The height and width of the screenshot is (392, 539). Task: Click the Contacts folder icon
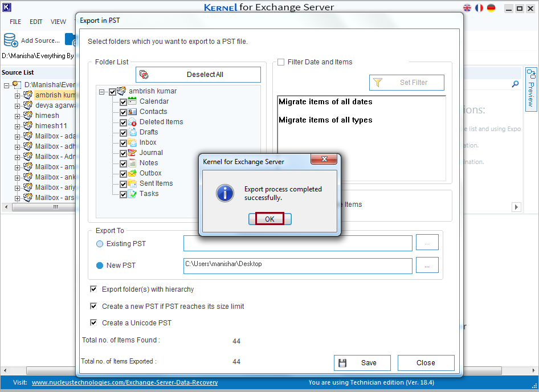coord(132,112)
